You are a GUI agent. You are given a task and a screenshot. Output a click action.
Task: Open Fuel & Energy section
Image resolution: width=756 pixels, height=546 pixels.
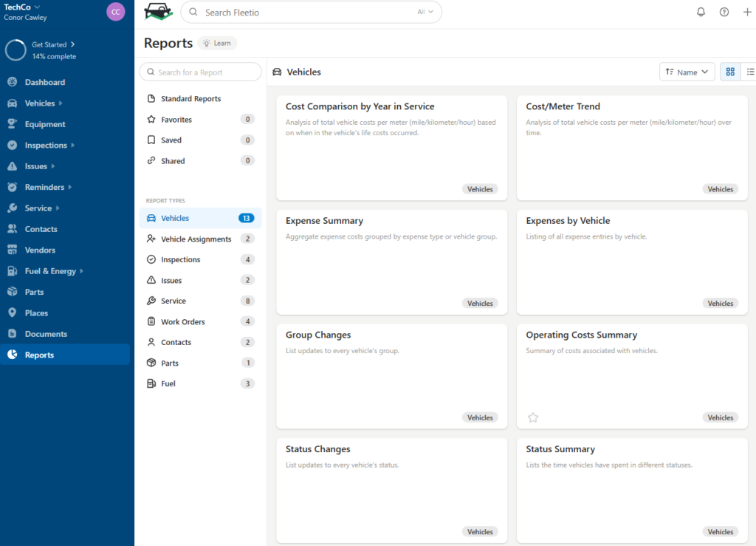click(49, 270)
